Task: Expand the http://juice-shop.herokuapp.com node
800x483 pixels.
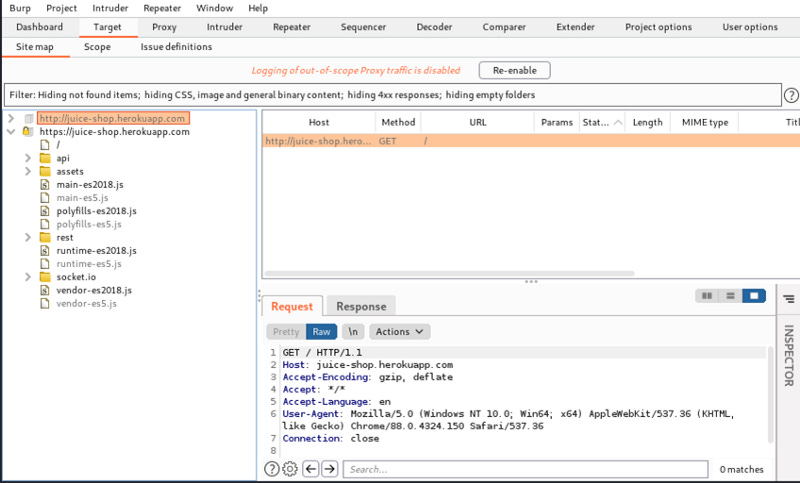Action: [x=11, y=118]
